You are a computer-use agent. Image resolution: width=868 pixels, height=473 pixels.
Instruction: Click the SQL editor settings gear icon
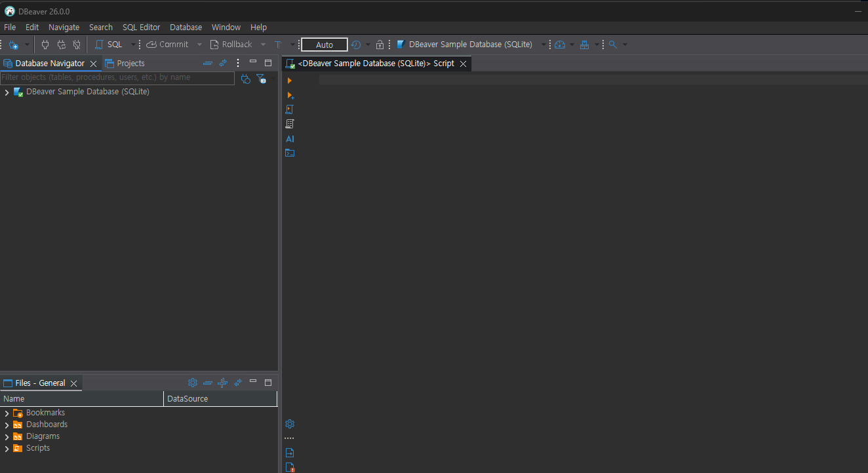290,424
